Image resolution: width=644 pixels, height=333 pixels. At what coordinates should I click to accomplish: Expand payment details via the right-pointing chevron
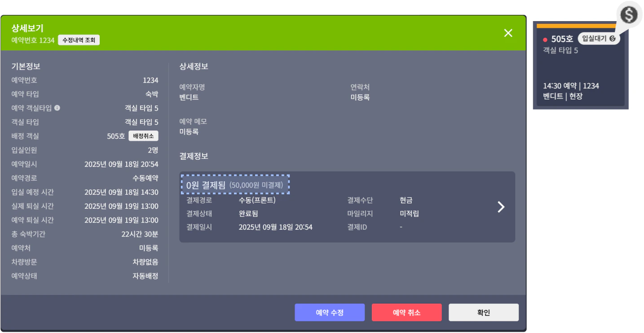pos(500,207)
